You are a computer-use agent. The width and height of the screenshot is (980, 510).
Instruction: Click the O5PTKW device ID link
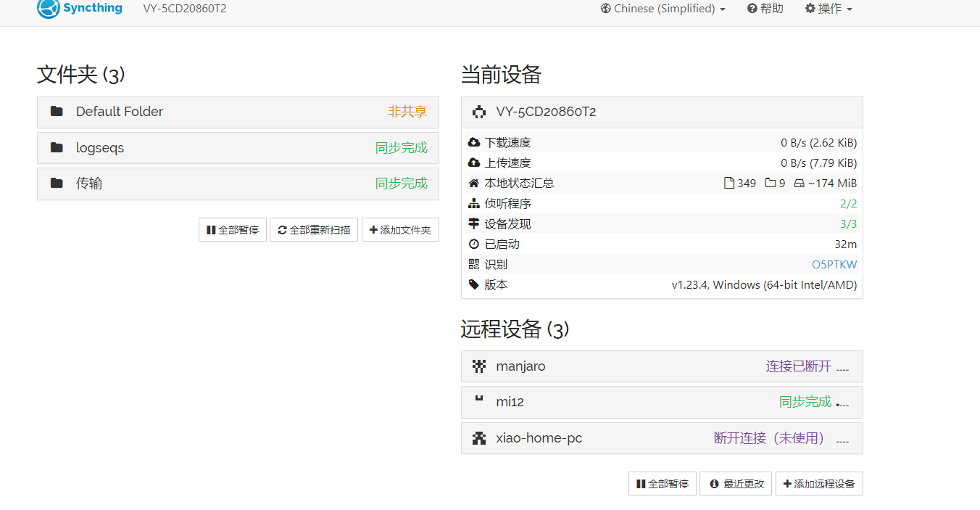click(834, 264)
